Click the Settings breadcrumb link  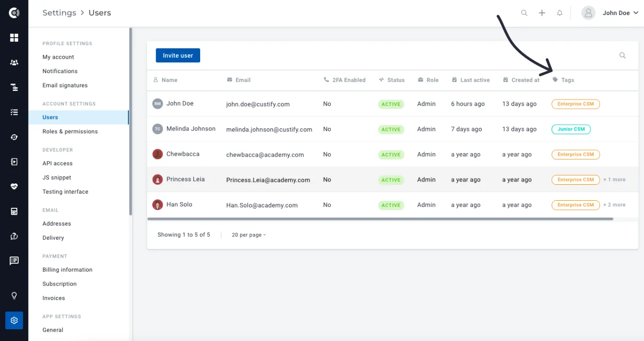[x=59, y=13]
